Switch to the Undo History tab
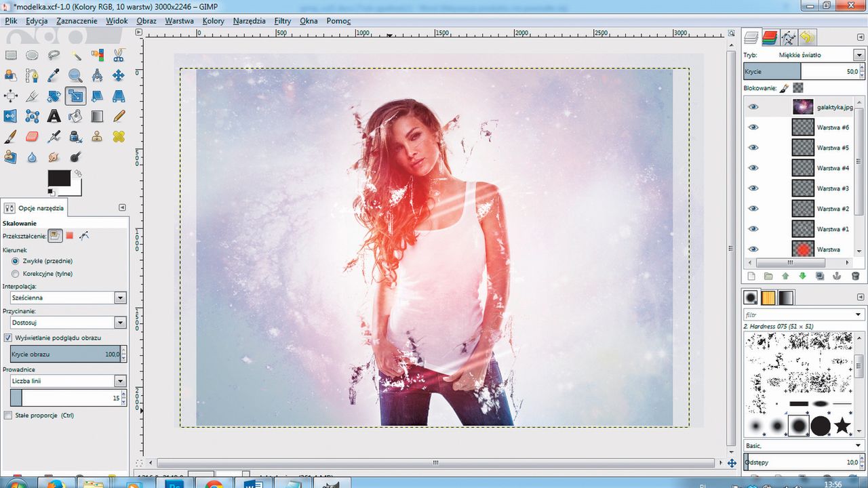Viewport: 868px width, 488px height. (x=806, y=37)
